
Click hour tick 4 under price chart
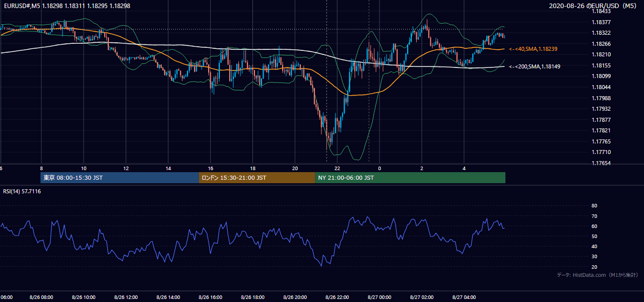(x=464, y=169)
